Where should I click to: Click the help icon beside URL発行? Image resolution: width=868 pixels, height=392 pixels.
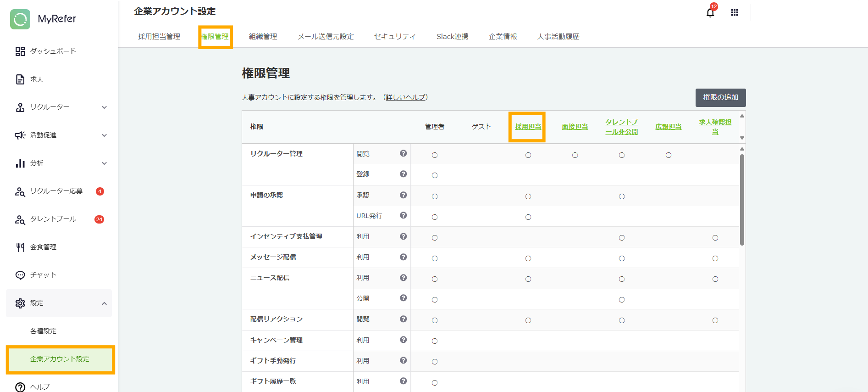[x=403, y=215]
